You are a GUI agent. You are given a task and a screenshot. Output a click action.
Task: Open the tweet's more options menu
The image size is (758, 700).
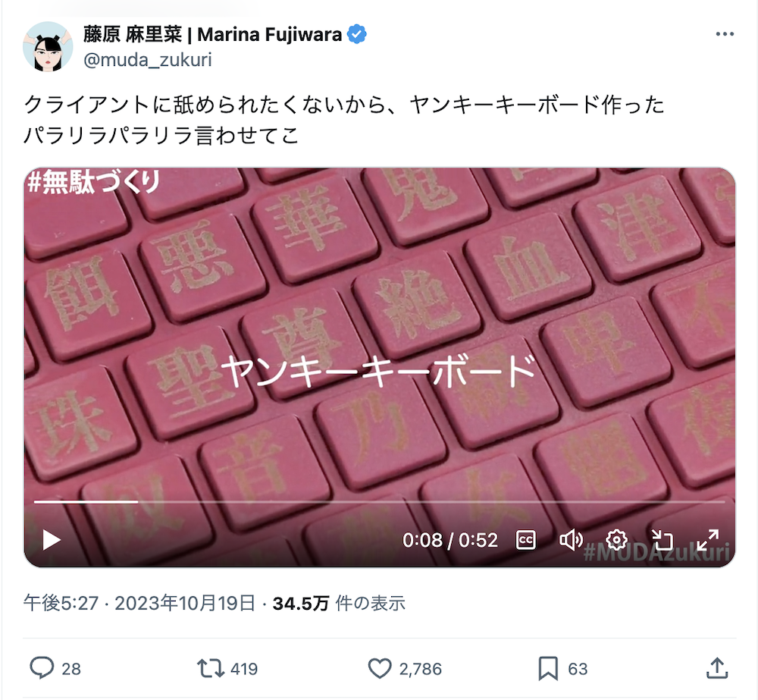(x=725, y=34)
